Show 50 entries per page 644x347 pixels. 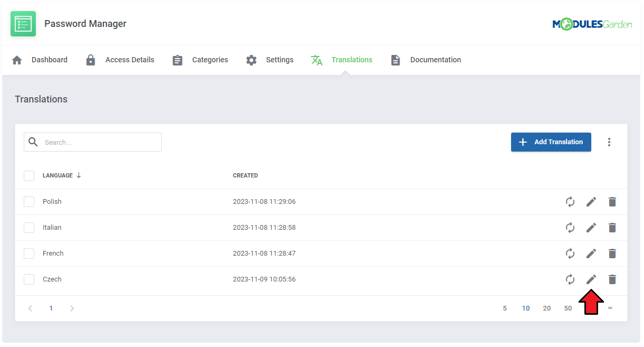568,308
